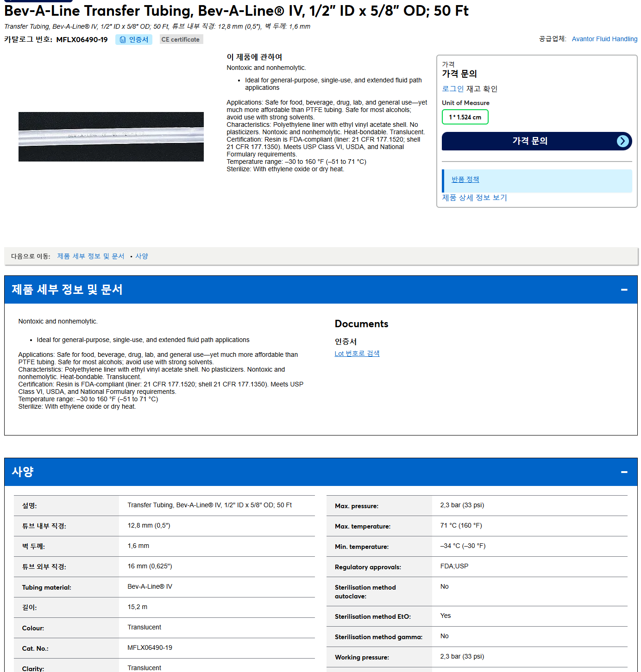The width and height of the screenshot is (641, 672).
Task: Click catalog number MFLX06490-19 in header
Action: pyautogui.click(x=82, y=40)
